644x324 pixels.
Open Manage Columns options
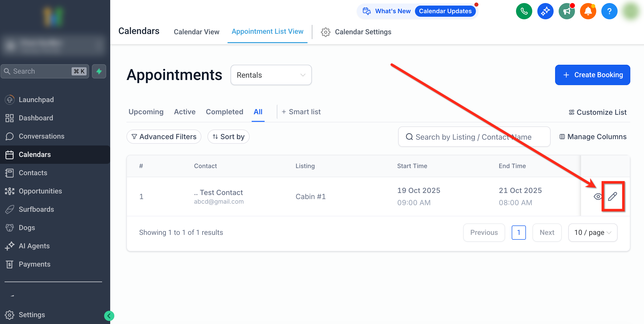coord(593,137)
